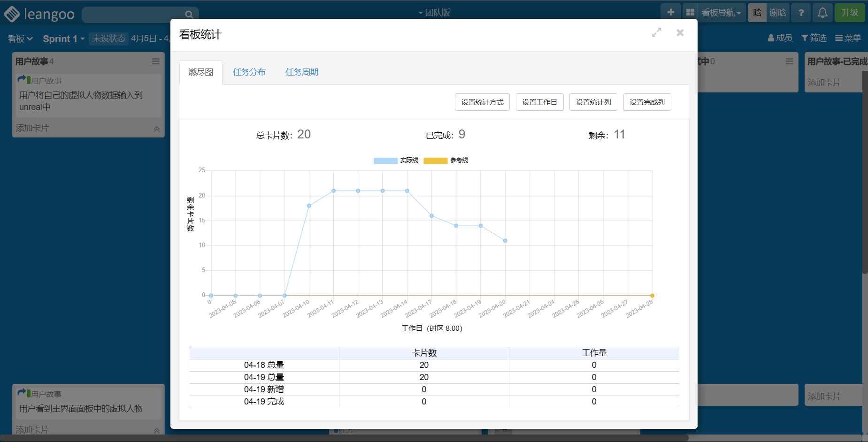Click the 设置统计列 button
Image resolution: width=868 pixels, height=442 pixels.
(593, 102)
